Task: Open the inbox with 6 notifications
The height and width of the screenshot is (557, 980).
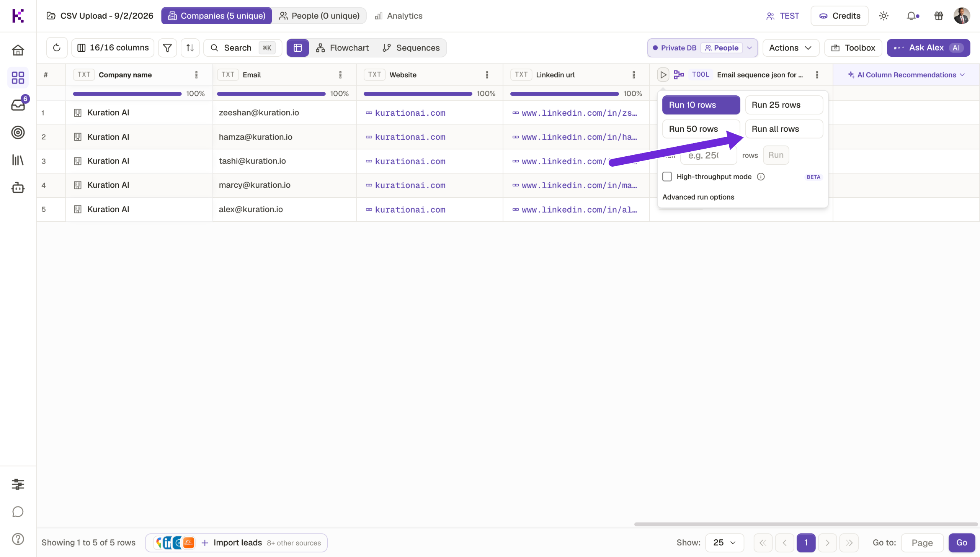Action: pyautogui.click(x=18, y=104)
